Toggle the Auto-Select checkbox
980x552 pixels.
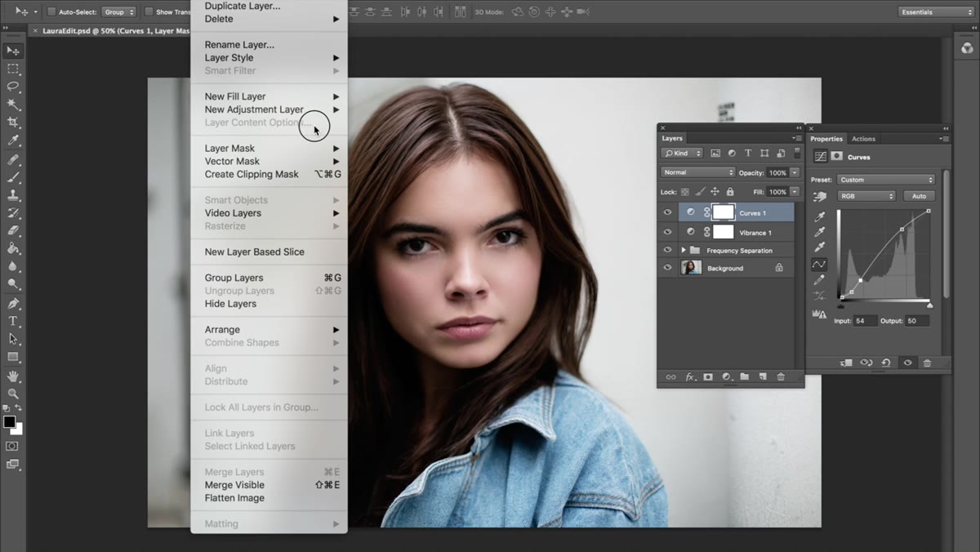pos(51,12)
